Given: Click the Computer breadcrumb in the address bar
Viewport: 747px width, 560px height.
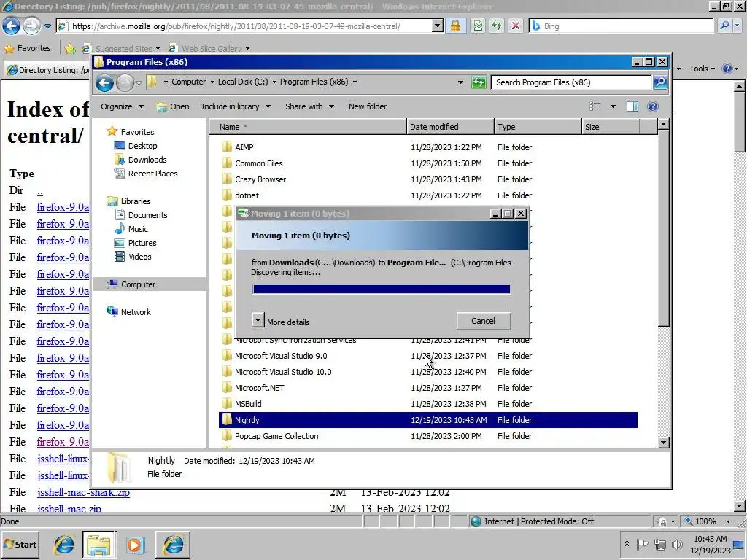Looking at the screenshot, I should [189, 82].
